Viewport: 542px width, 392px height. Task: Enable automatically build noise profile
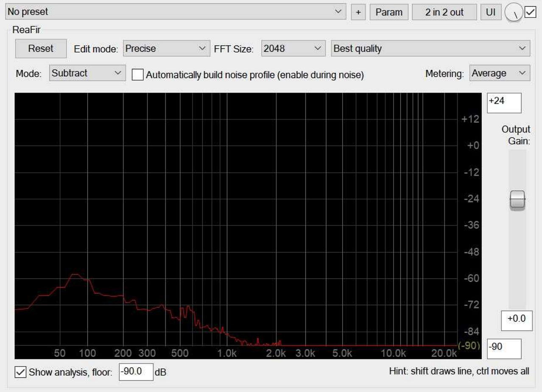point(137,75)
